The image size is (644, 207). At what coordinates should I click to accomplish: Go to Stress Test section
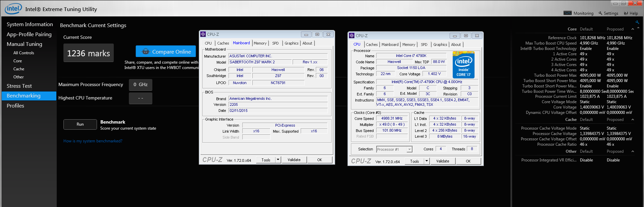tap(19, 86)
